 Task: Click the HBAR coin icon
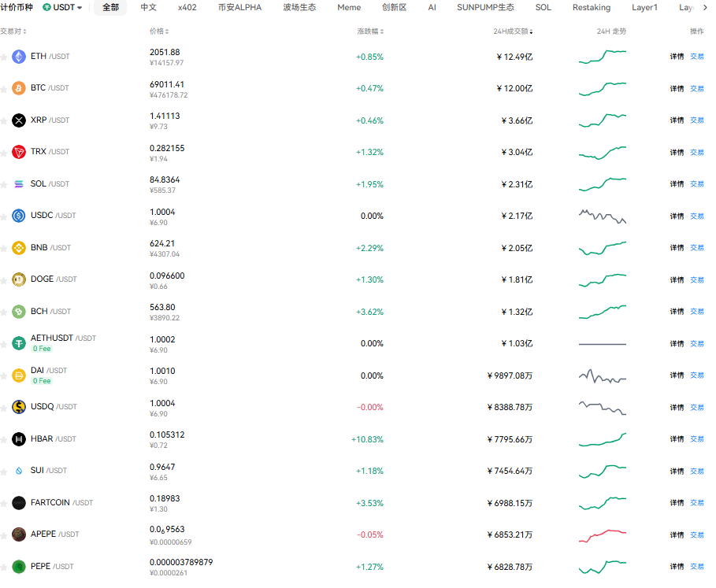point(19,439)
